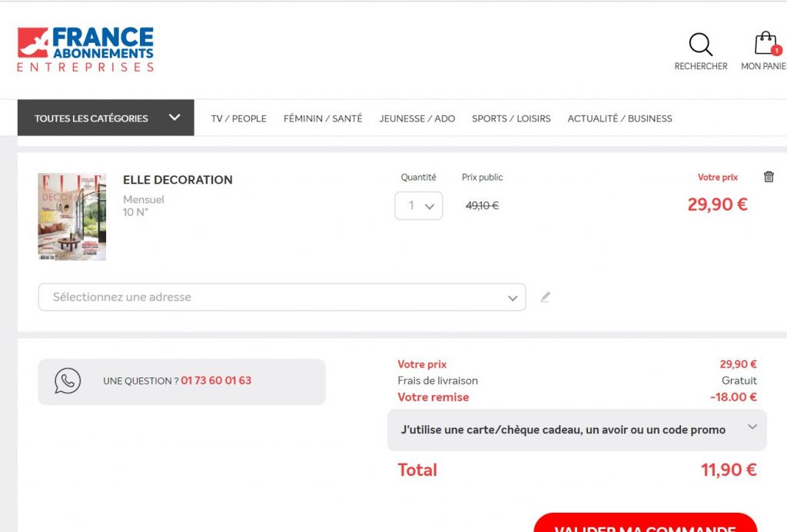787x532 pixels.
Task: Open the Sélectionnez une adresse dropdown
Action: [x=281, y=298]
